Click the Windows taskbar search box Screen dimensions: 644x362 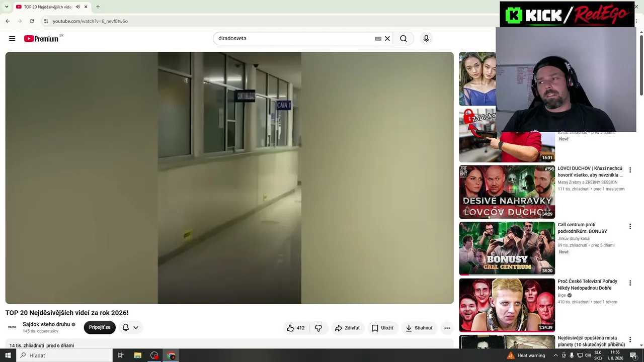point(64,355)
